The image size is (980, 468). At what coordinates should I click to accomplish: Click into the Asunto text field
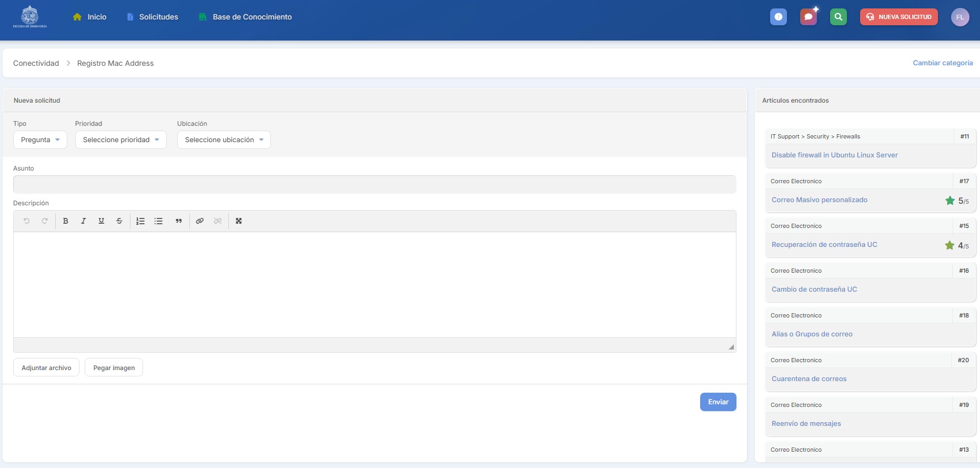(374, 184)
